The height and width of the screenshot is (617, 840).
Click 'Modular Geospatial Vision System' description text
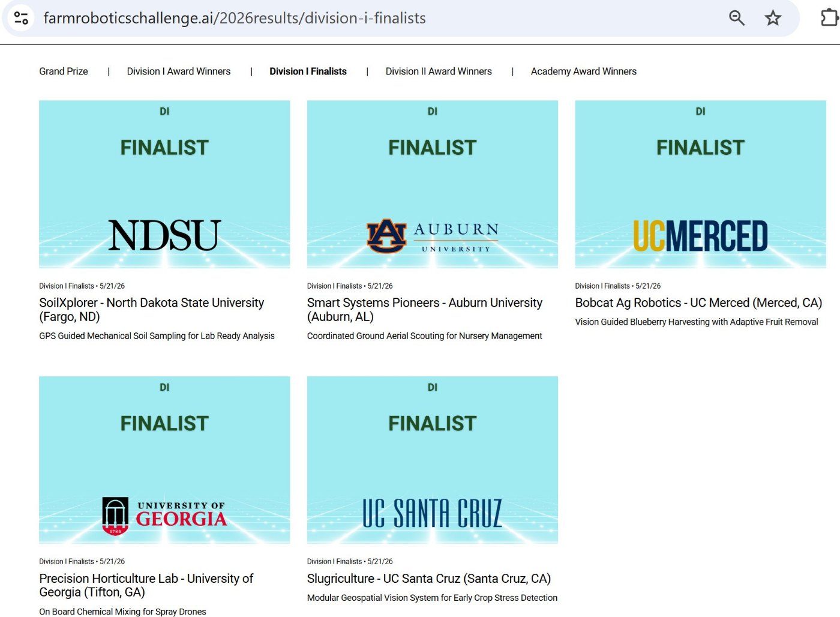point(432,598)
